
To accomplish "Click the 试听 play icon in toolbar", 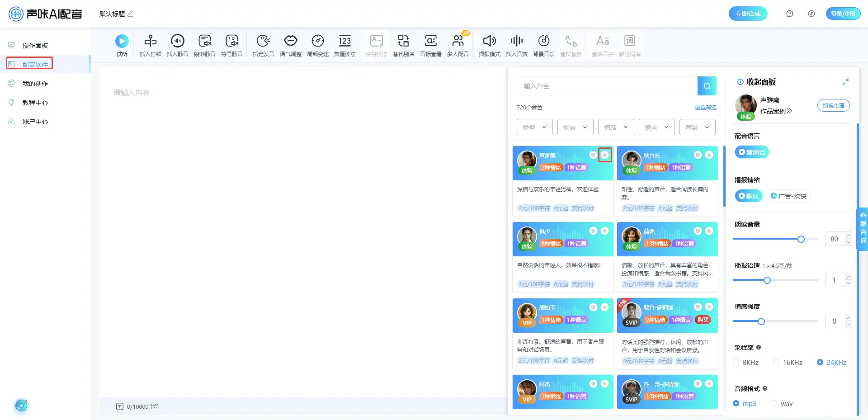I will pyautogui.click(x=122, y=42).
